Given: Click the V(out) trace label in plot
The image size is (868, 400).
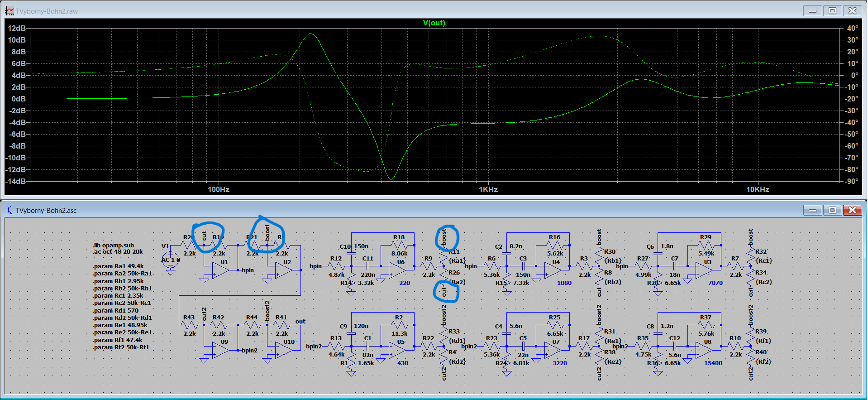Looking at the screenshot, I should [x=434, y=23].
